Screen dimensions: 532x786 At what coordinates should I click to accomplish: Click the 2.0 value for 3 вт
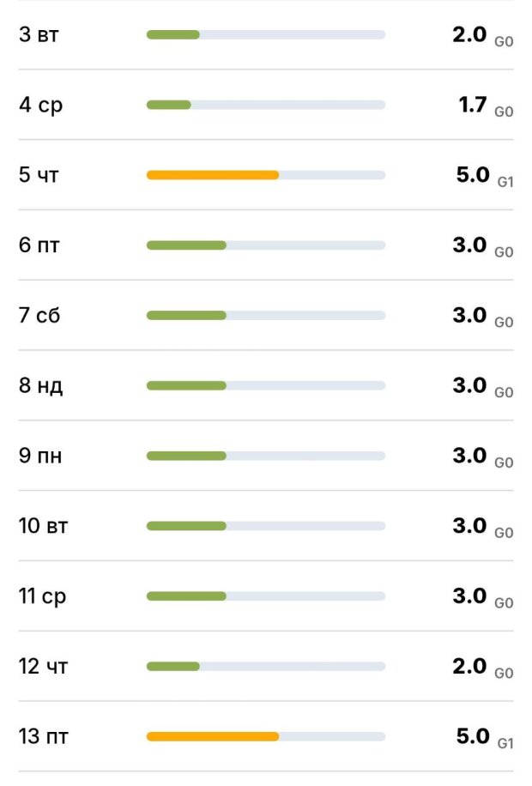[x=469, y=35]
